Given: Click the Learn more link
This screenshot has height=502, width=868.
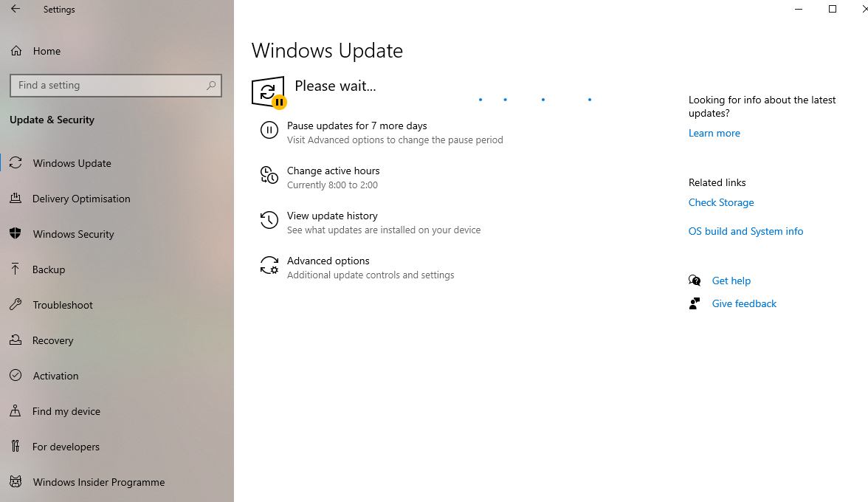Looking at the screenshot, I should point(714,133).
